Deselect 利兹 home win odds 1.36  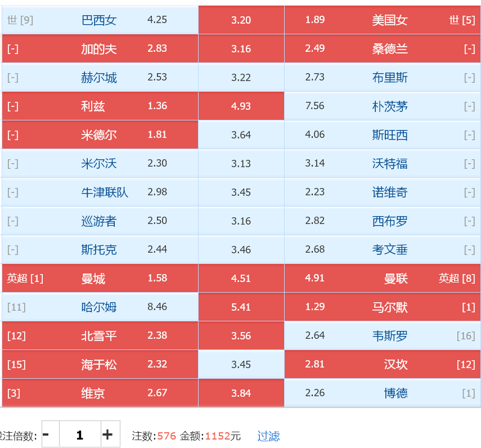pyautogui.click(x=100, y=106)
